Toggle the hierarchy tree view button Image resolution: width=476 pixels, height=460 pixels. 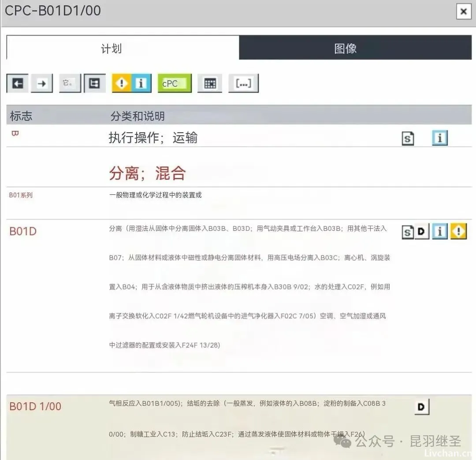click(94, 83)
